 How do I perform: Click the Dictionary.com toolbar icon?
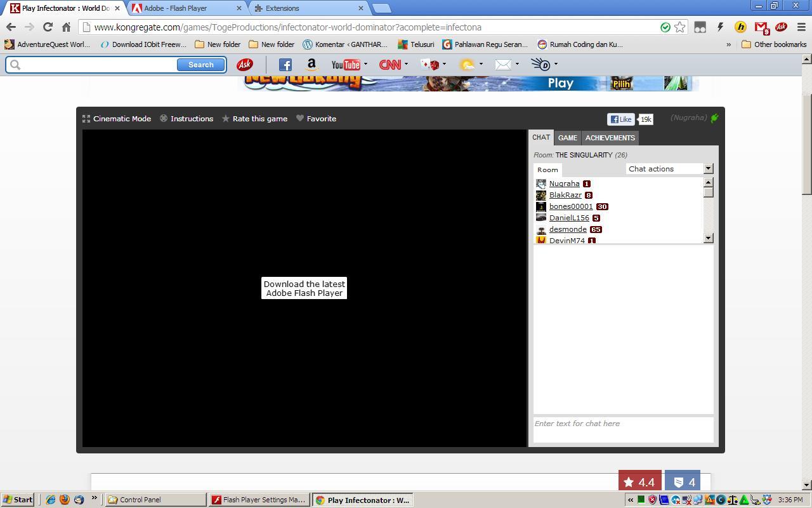tap(540, 64)
